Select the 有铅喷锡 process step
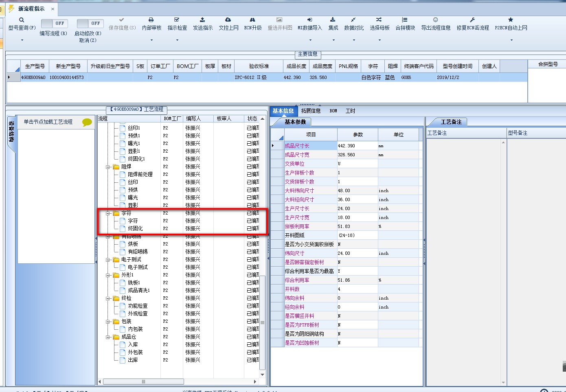The height and width of the screenshot is (392, 566). click(138, 252)
